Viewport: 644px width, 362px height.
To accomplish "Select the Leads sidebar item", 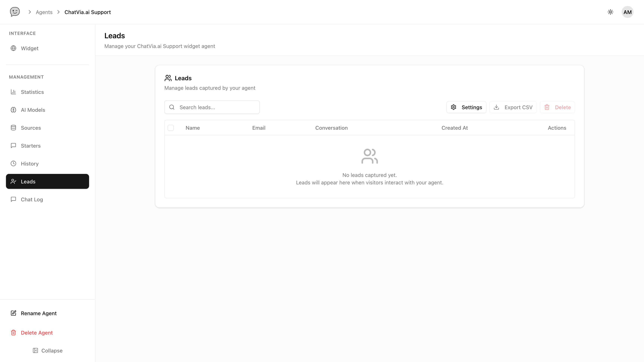I will click(x=47, y=182).
